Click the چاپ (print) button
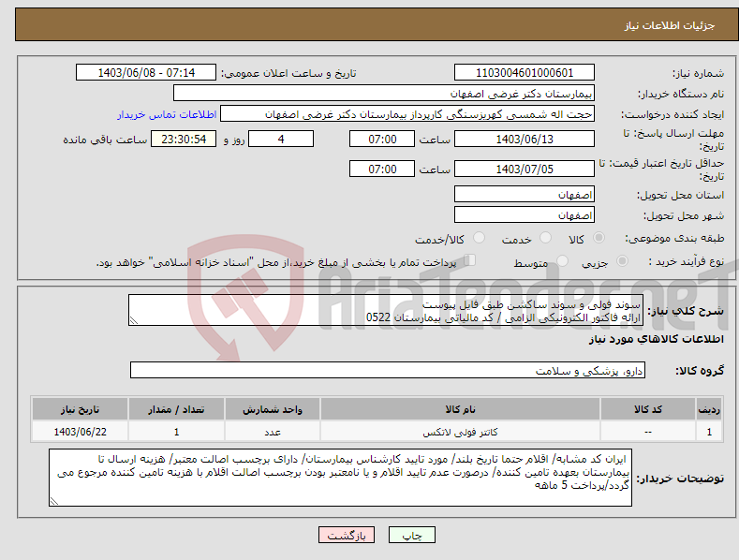The width and height of the screenshot is (739, 560). pos(411,535)
